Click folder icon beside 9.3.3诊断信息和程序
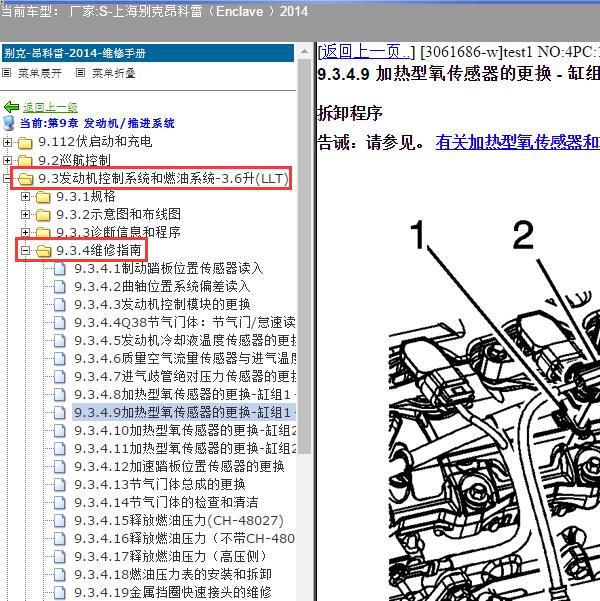600x601 pixels. coord(43,232)
